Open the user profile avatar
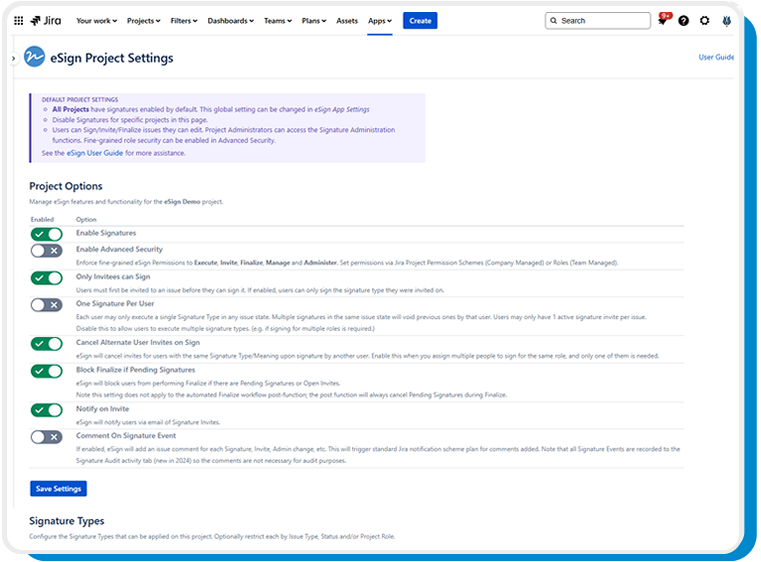The image size is (761, 562). click(x=726, y=21)
